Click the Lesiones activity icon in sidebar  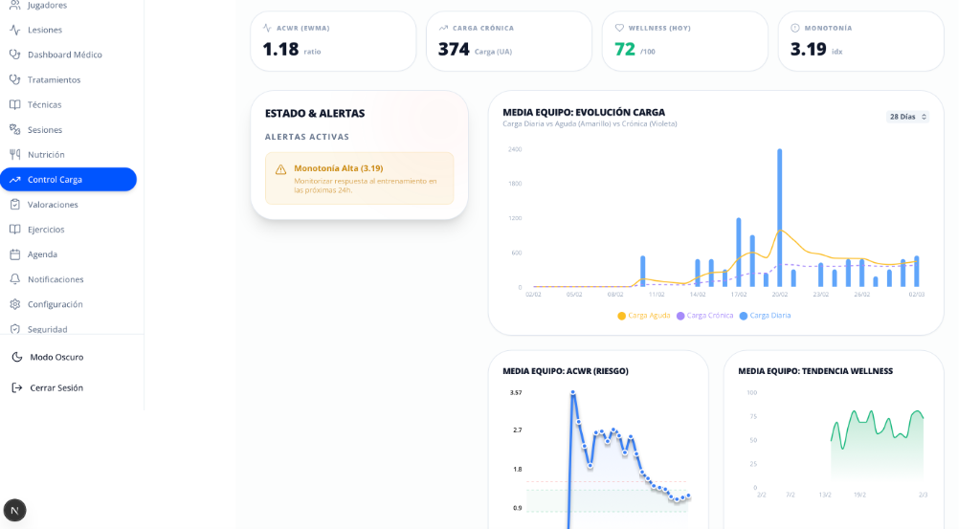click(x=14, y=30)
